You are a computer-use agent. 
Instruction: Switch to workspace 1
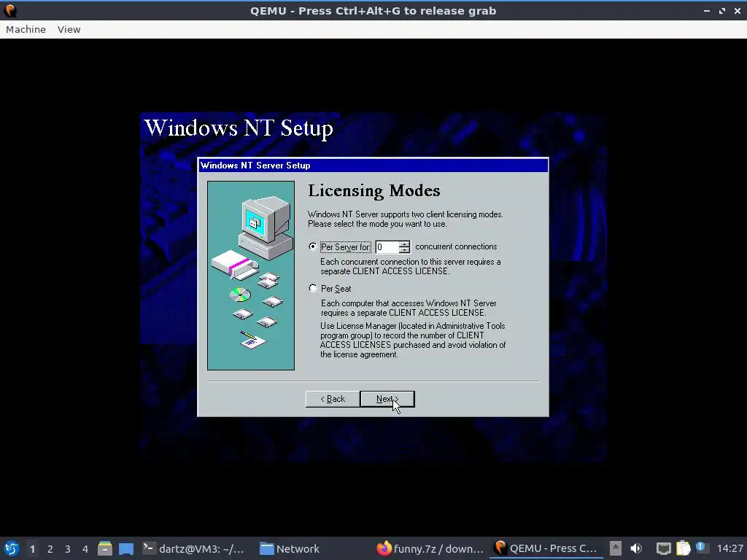point(32,548)
